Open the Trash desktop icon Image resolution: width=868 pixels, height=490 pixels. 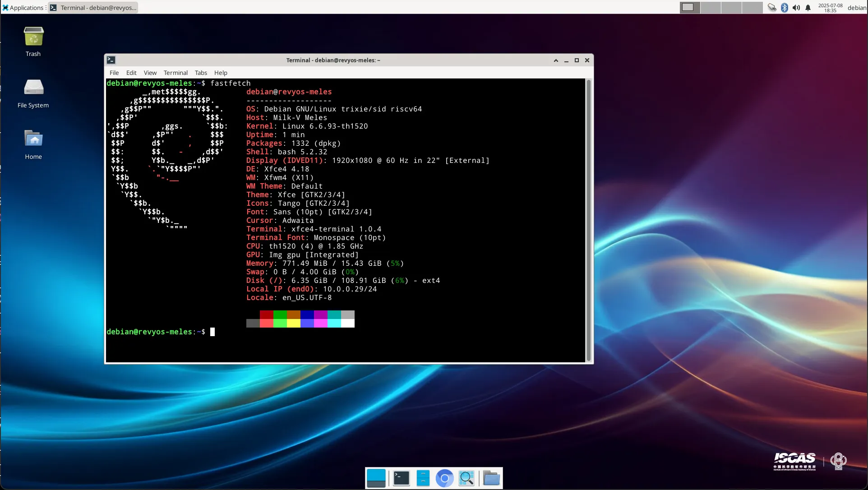click(x=33, y=37)
